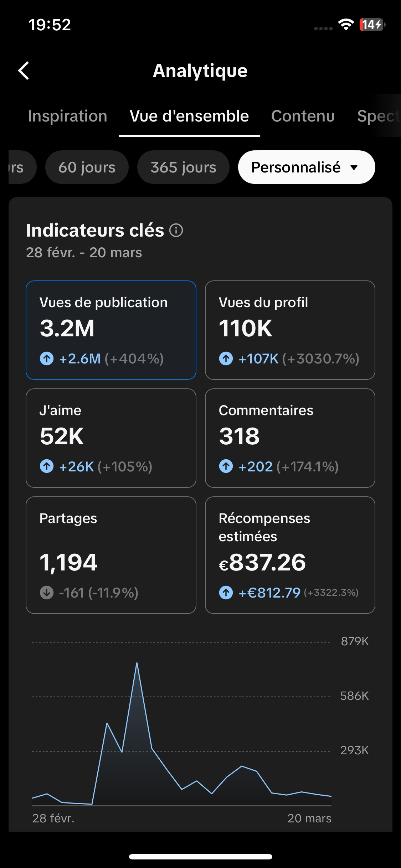This screenshot has width=401, height=868.
Task: Tap the Analytique page title
Action: [x=200, y=71]
